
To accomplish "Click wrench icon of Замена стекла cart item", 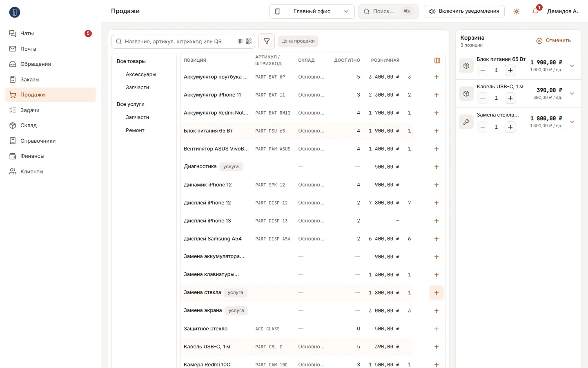I will tap(466, 122).
